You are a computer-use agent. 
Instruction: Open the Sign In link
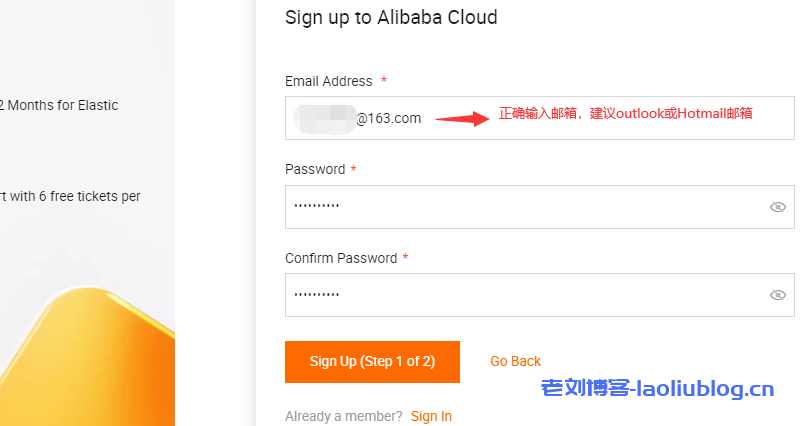pyautogui.click(x=431, y=416)
